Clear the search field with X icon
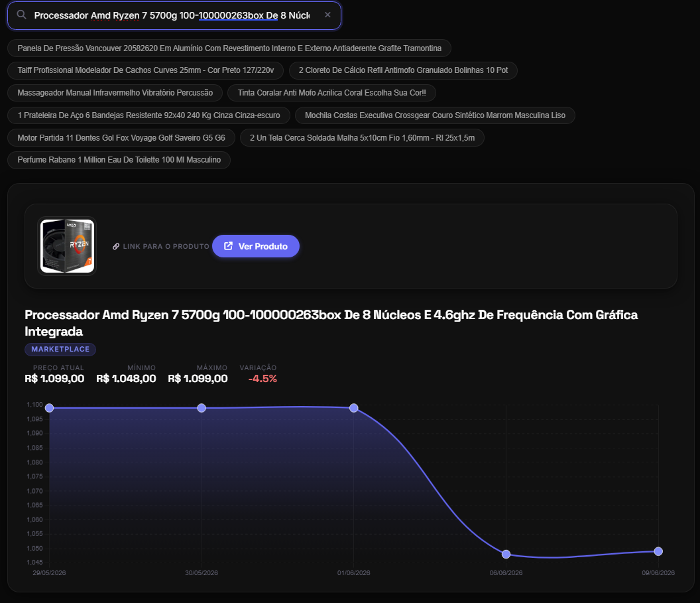This screenshot has height=603, width=700. 327,15
